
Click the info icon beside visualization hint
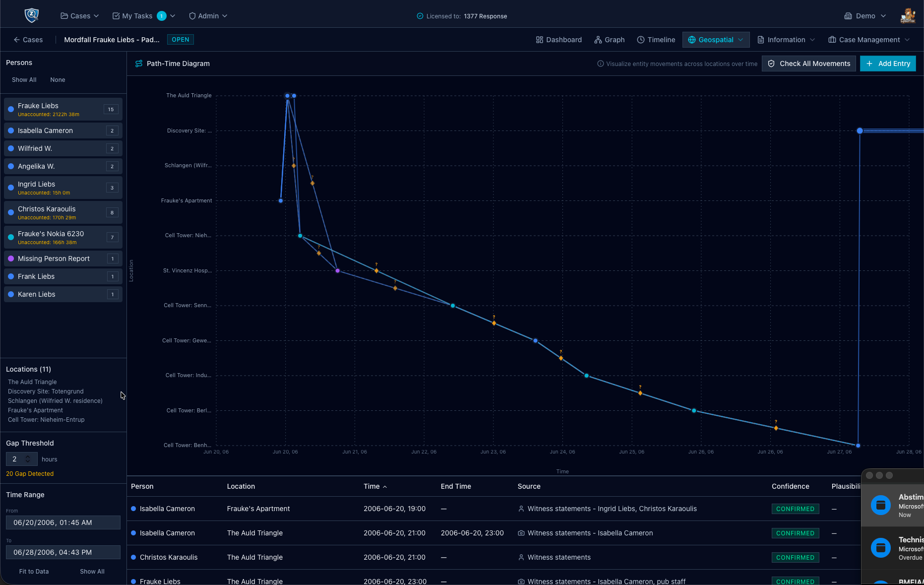tap(600, 64)
